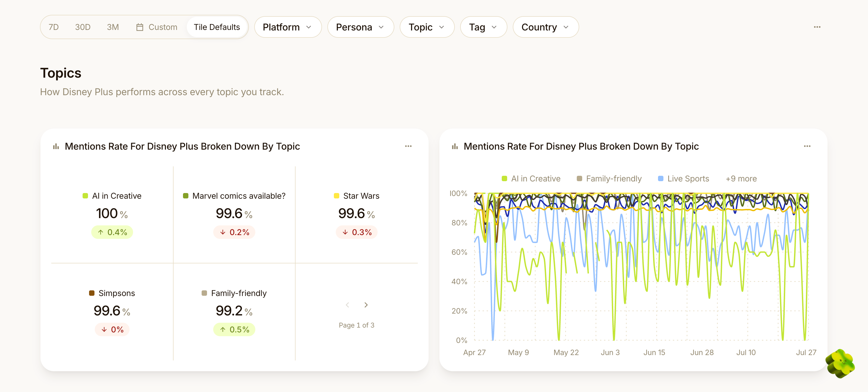Open the page-level more options menu
Viewport: 868px width, 392px height.
click(817, 27)
